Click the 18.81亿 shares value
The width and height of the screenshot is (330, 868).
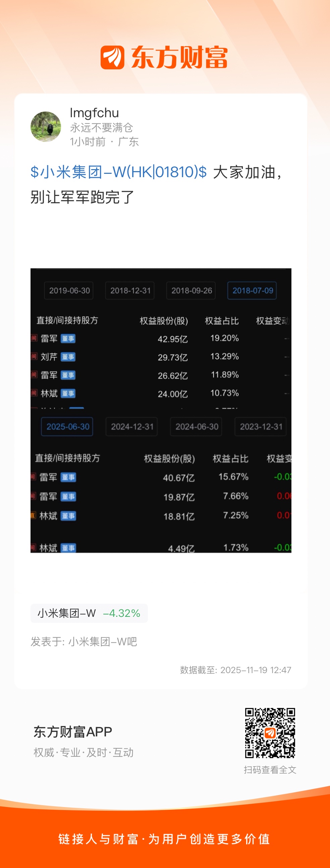pyautogui.click(x=179, y=516)
